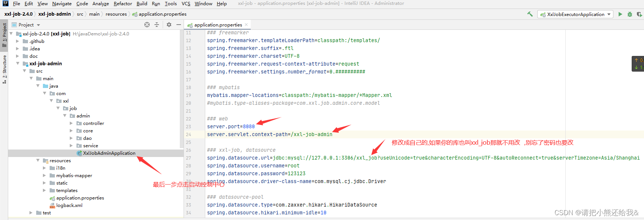Click xxl-job-admin breadcrumb

[54, 14]
